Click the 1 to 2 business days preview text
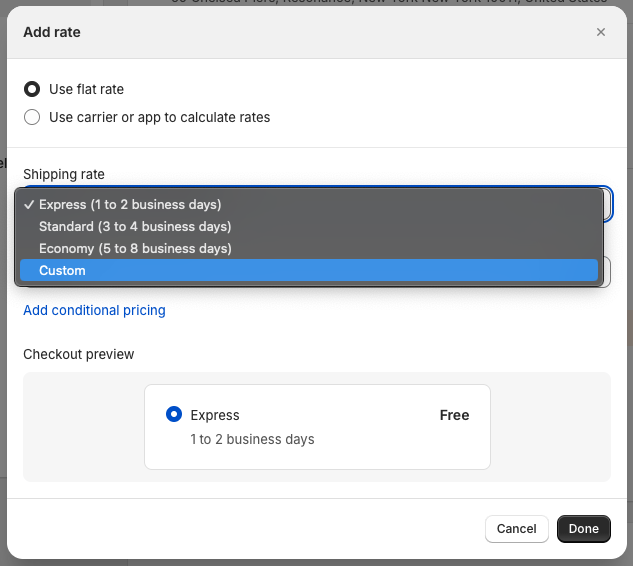Screen dimensions: 633x566 click(x=252, y=439)
